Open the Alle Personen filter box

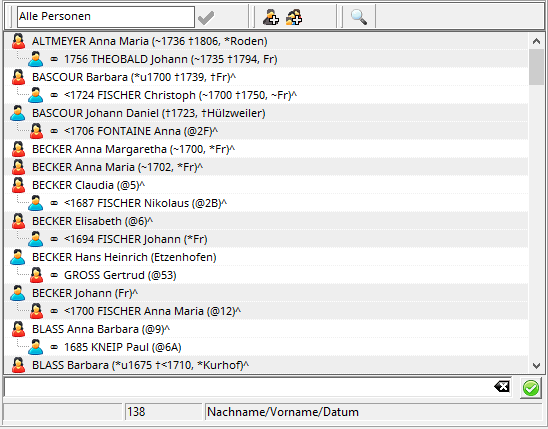coord(106,16)
